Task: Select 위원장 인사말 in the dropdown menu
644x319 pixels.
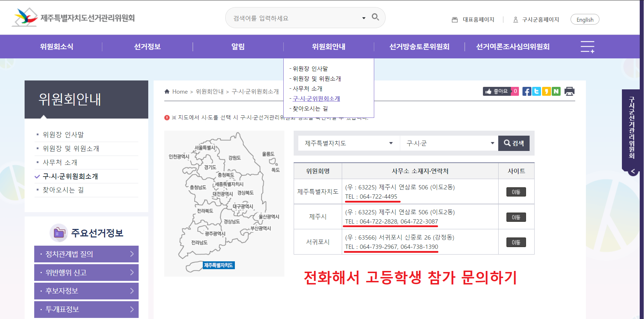Action: 310,69
